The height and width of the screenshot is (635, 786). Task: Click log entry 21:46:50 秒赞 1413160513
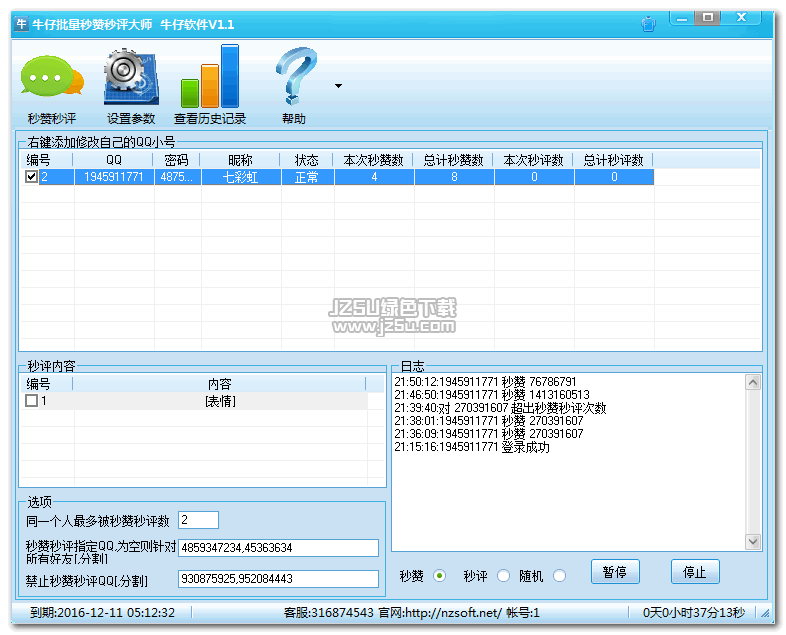coord(492,395)
